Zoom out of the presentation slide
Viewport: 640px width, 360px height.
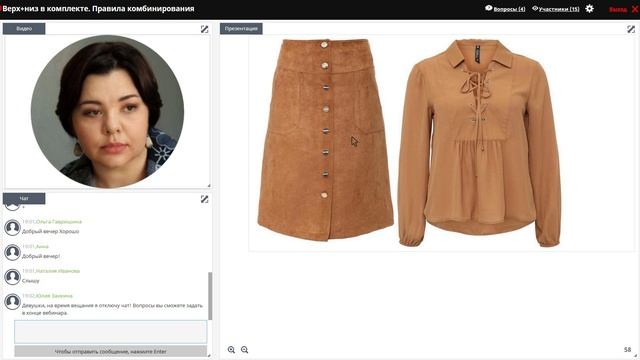point(244,349)
